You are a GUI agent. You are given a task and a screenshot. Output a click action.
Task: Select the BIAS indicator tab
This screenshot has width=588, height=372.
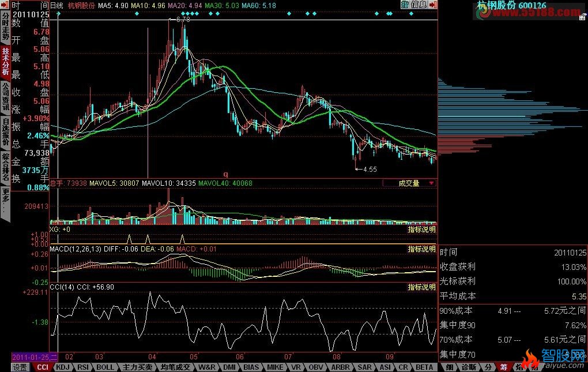point(251,367)
